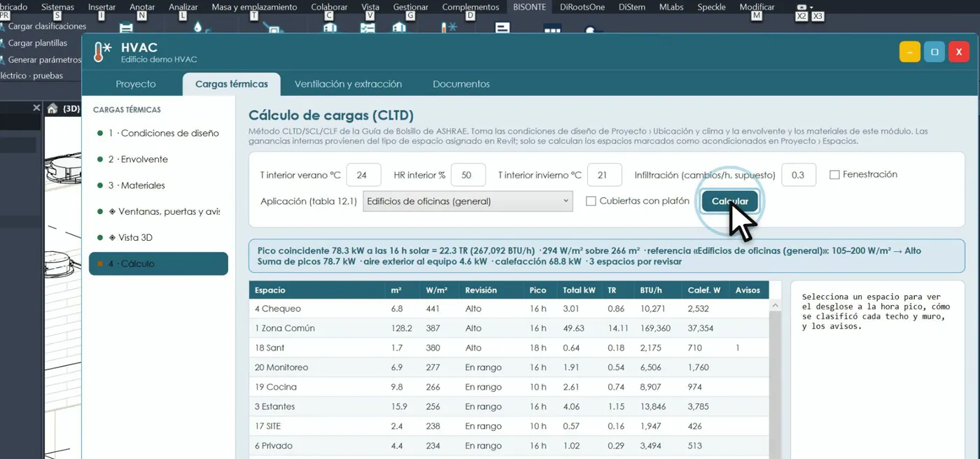This screenshot has width=980, height=459.
Task: Open the Modificar ribbon tab
Action: tap(757, 7)
